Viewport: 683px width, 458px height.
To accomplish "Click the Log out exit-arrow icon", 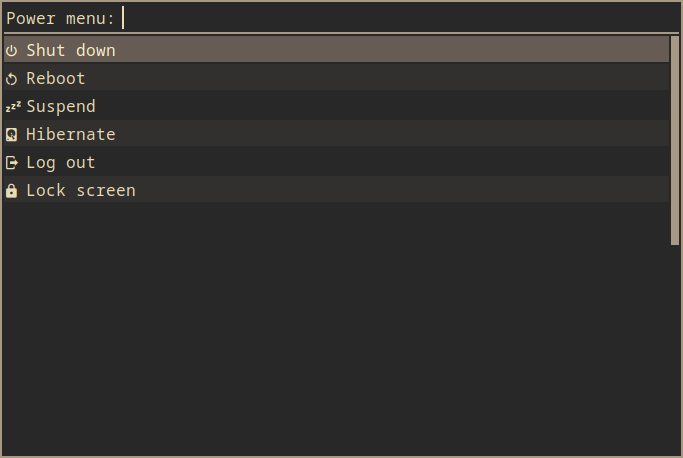I will point(12,163).
